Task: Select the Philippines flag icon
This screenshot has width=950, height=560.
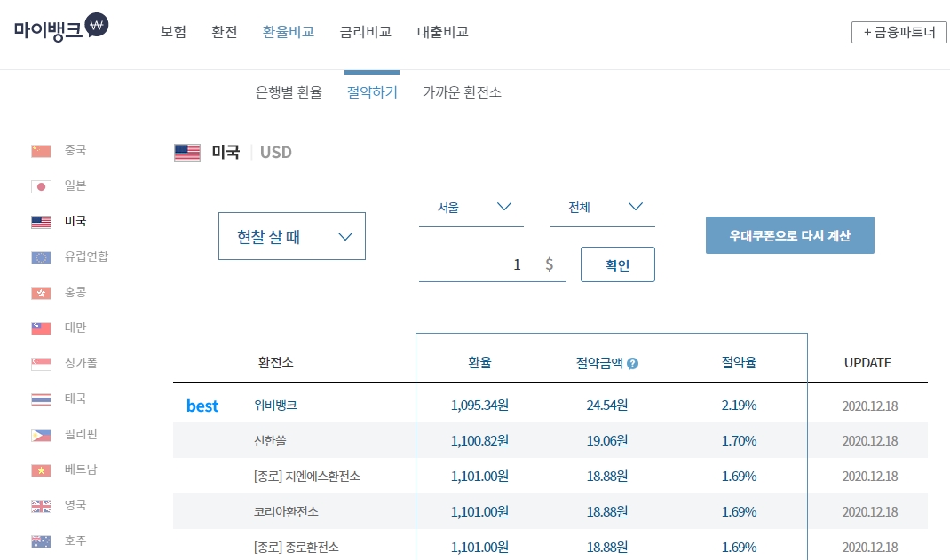Action: 41,435
